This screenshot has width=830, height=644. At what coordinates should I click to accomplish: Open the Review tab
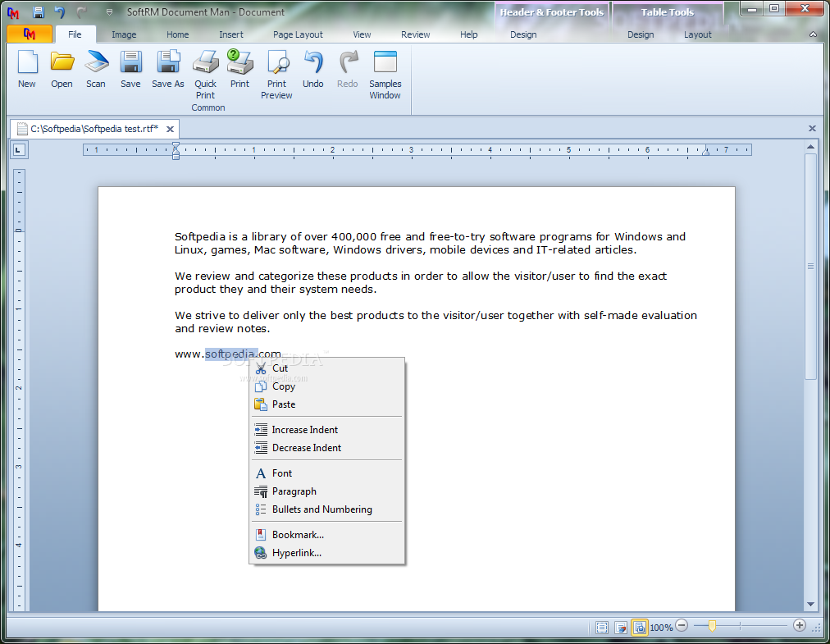click(416, 34)
